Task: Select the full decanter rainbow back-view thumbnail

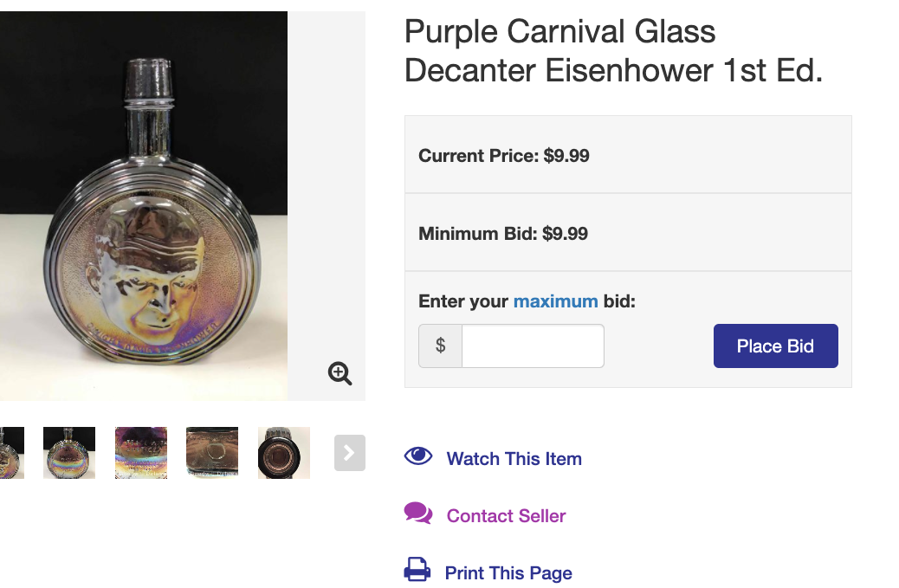Action: [69, 453]
